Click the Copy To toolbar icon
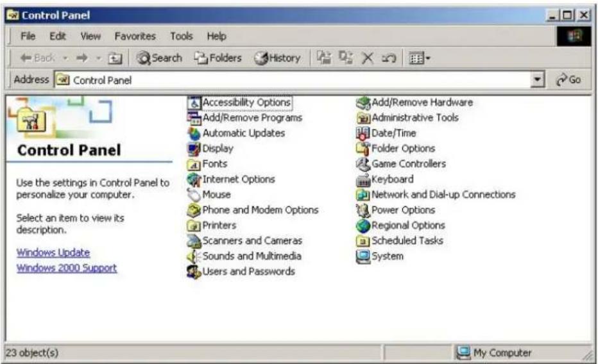The width and height of the screenshot is (598, 364). coord(346,58)
